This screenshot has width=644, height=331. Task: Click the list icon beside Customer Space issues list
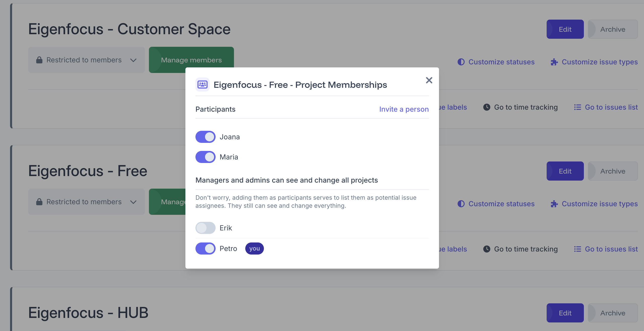[x=578, y=107]
